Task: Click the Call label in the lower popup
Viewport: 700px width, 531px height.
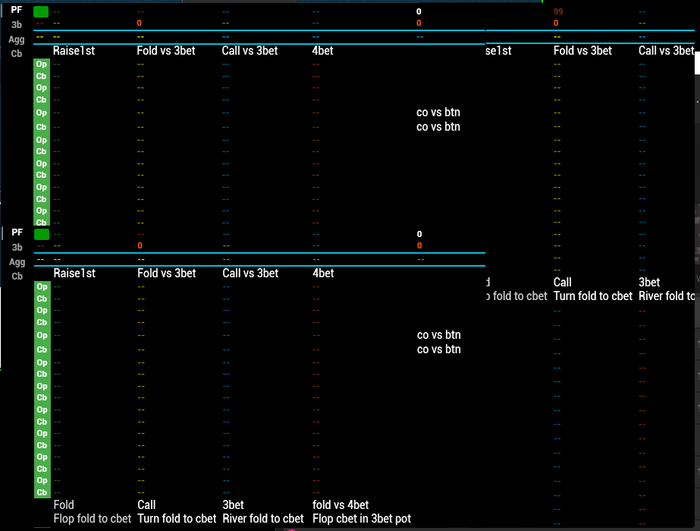Action: (146, 505)
